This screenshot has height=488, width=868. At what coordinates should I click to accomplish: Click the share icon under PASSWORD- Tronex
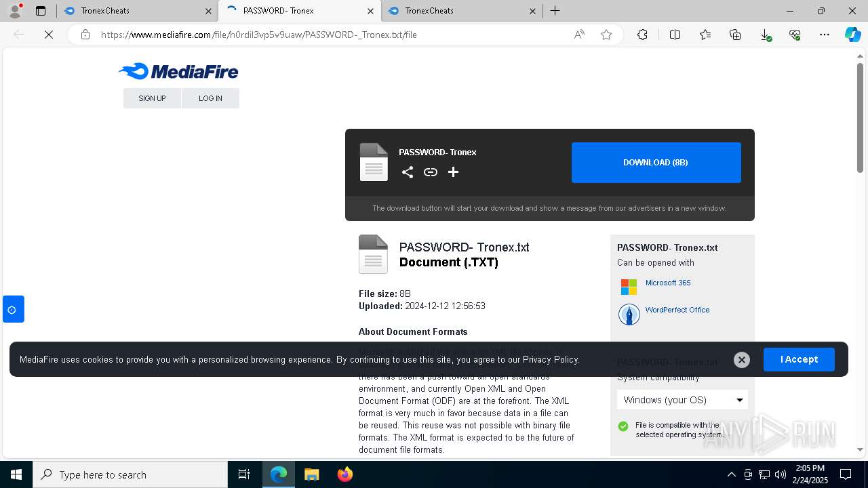point(408,172)
